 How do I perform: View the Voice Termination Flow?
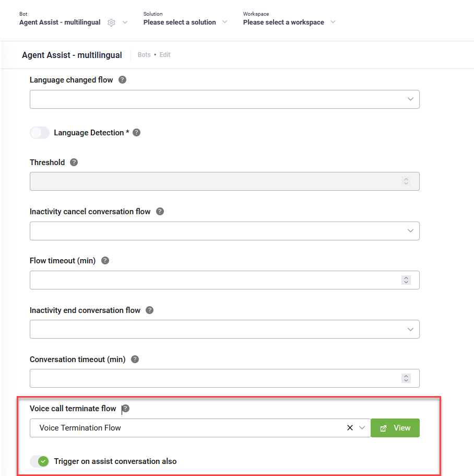point(395,428)
